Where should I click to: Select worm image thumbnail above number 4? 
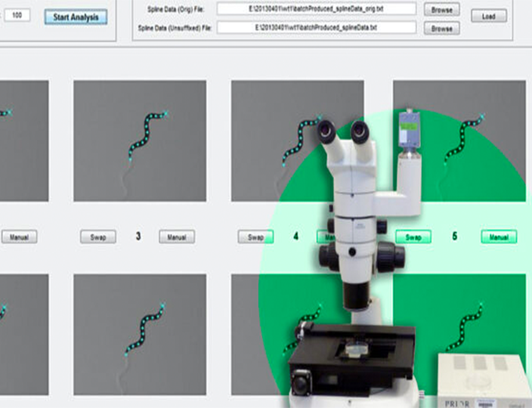pyautogui.click(x=298, y=141)
